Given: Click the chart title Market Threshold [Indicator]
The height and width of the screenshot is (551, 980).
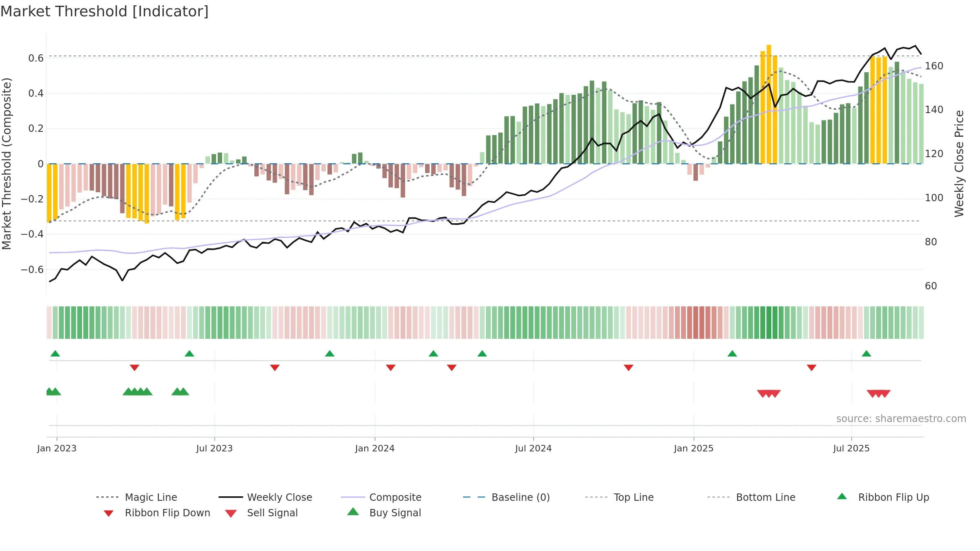Looking at the screenshot, I should tap(105, 11).
